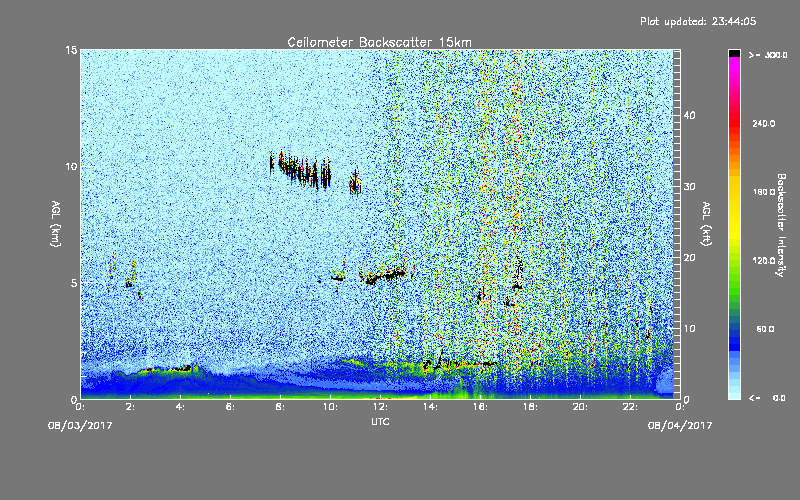
Task: Select the '6:' hour tick label
Action: pos(231,407)
